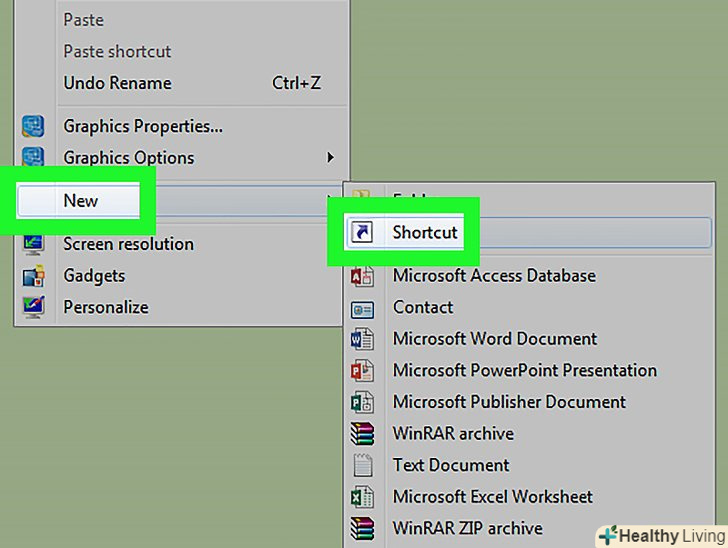Image resolution: width=728 pixels, height=548 pixels.
Task: Create a new Microsoft Word Document
Action: [x=528, y=339]
